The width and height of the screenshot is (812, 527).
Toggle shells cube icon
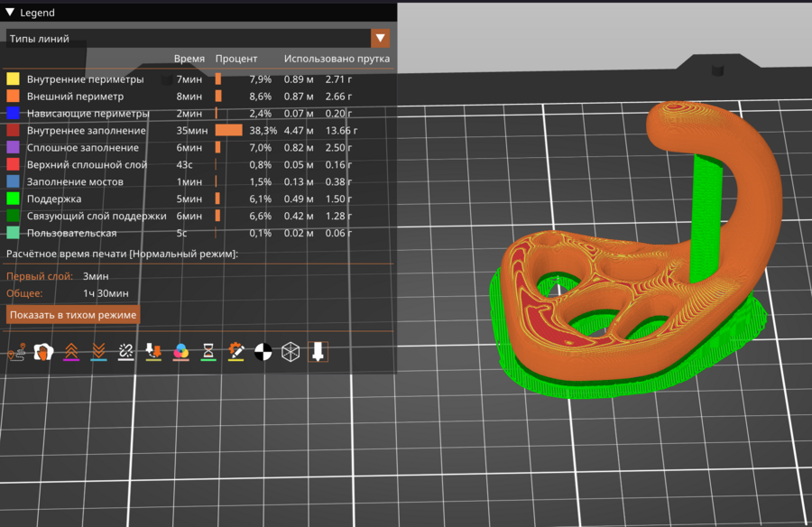click(291, 352)
